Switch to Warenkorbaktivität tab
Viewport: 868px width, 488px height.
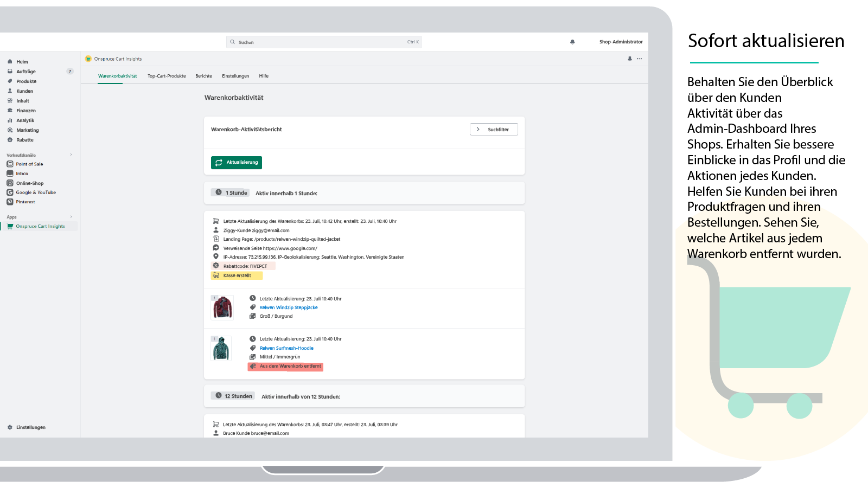click(x=117, y=76)
